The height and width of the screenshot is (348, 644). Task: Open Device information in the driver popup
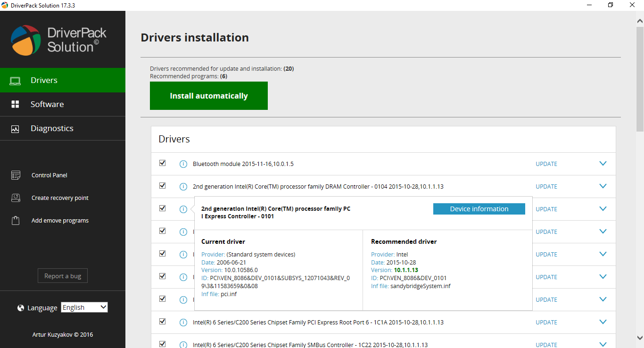pos(479,209)
